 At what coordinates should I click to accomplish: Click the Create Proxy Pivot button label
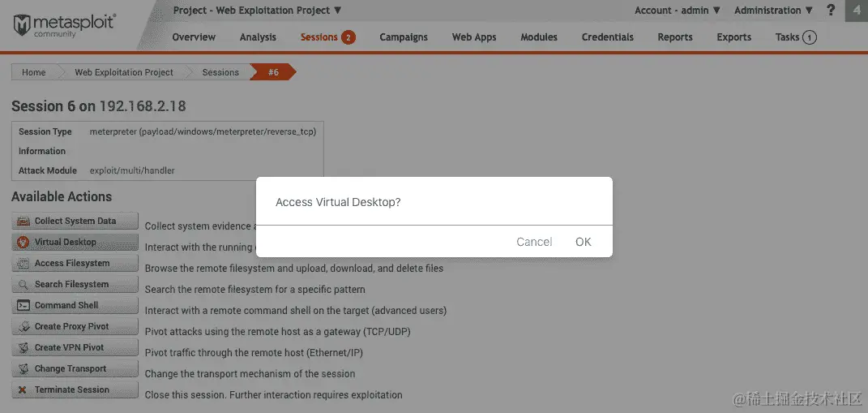coord(72,326)
